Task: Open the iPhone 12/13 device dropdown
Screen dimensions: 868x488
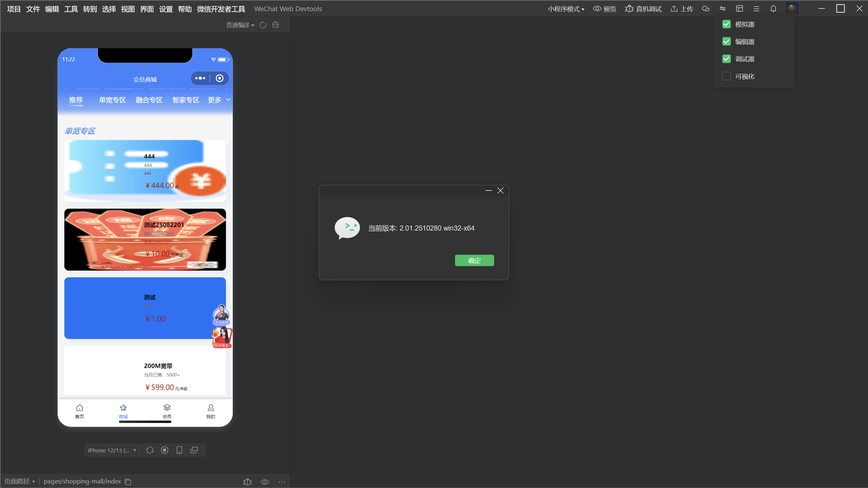Action: tap(112, 450)
